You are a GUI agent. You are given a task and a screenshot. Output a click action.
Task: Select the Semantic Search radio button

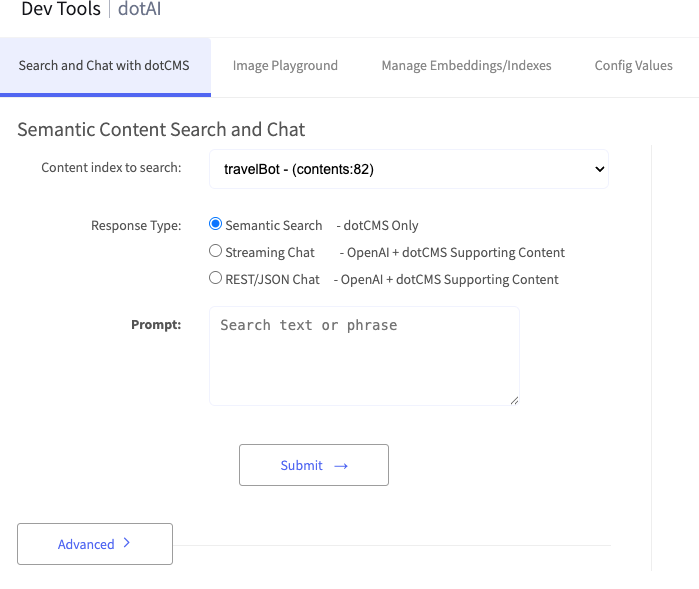click(x=215, y=225)
